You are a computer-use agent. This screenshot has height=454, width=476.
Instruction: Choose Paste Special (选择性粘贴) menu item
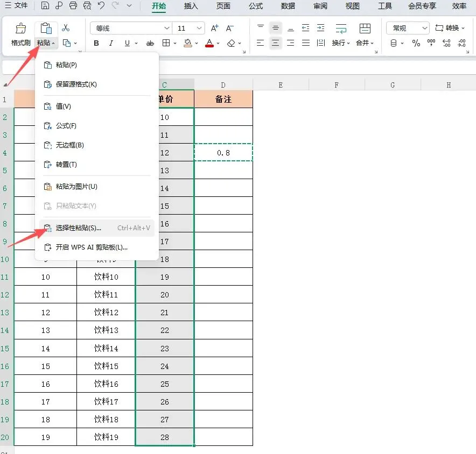tap(97, 228)
